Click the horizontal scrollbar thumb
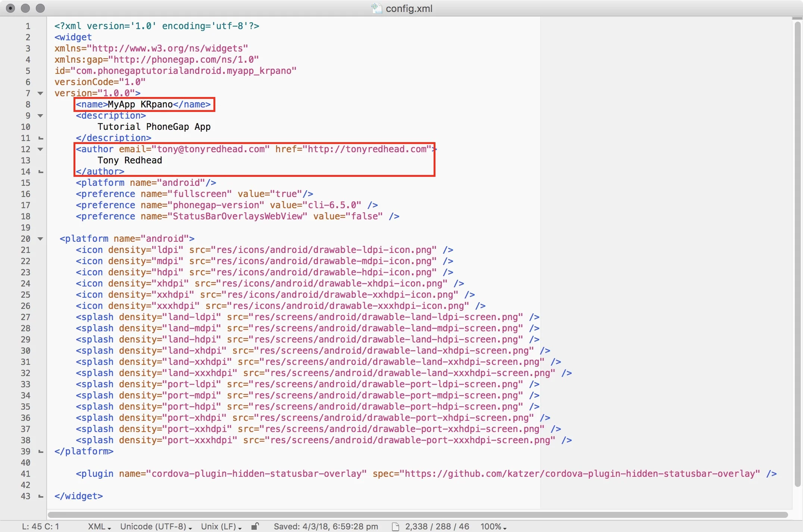Viewport: 803px width, 532px height. coord(418,514)
